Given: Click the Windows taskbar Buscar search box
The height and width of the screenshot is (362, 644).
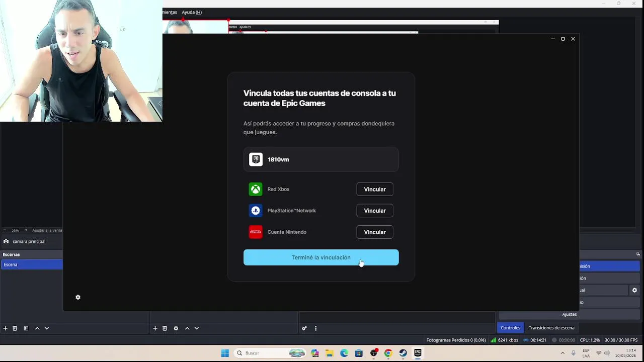Looking at the screenshot, I should [x=270, y=353].
